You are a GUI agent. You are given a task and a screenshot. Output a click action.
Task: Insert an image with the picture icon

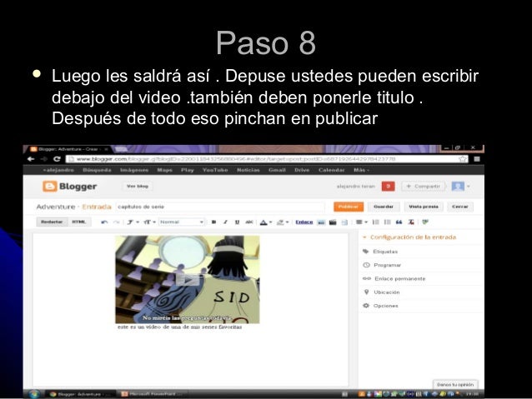321,222
